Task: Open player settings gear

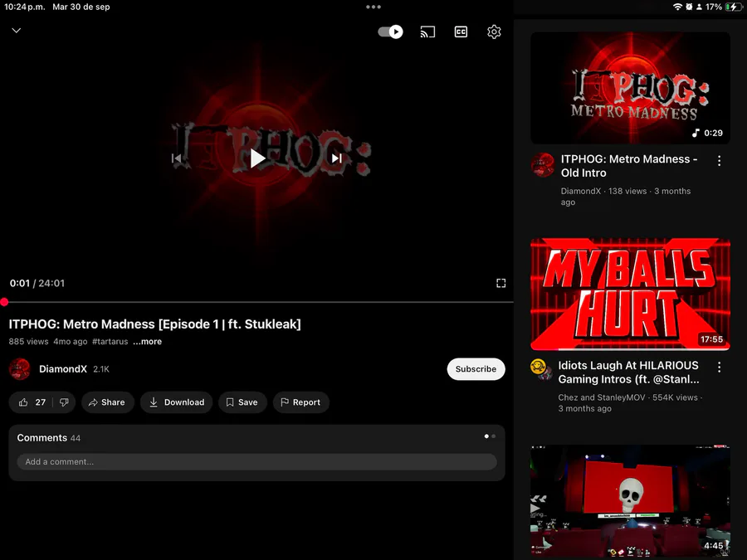Action: [494, 32]
